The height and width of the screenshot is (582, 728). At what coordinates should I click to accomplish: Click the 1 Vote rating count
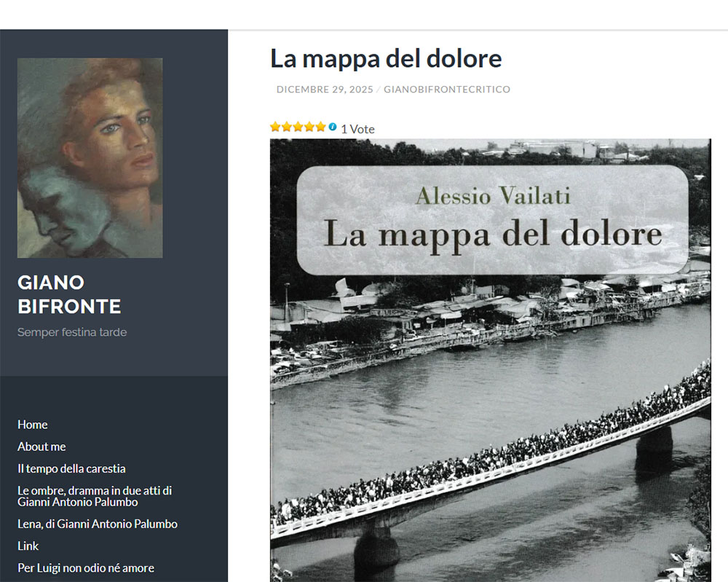tap(357, 129)
